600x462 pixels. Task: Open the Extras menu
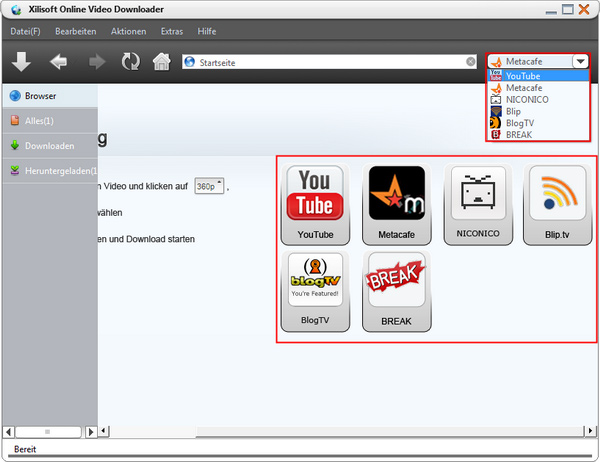(x=172, y=31)
